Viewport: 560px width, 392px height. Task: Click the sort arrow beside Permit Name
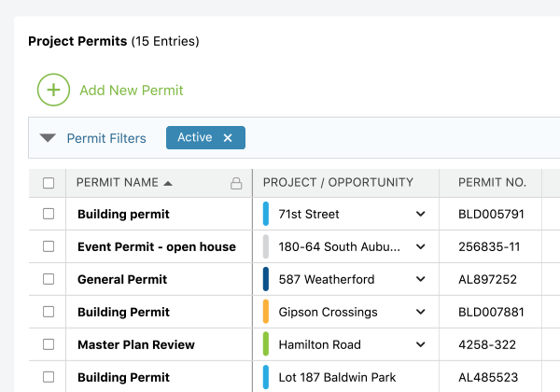pyautogui.click(x=168, y=184)
